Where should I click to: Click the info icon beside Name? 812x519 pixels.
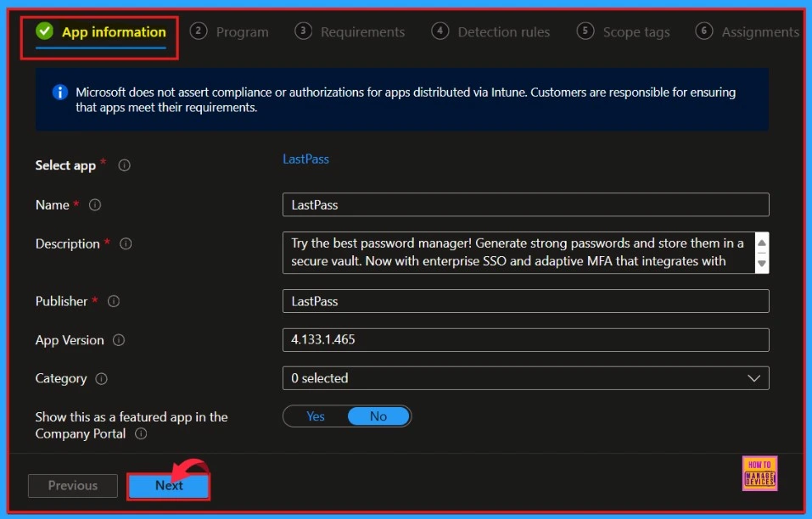pos(95,205)
